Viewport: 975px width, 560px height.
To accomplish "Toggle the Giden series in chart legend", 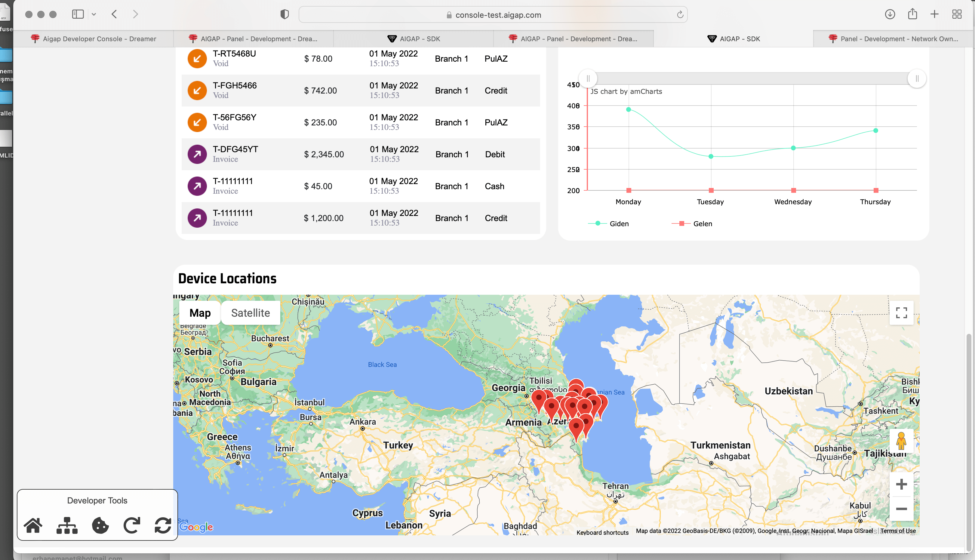I will point(608,223).
